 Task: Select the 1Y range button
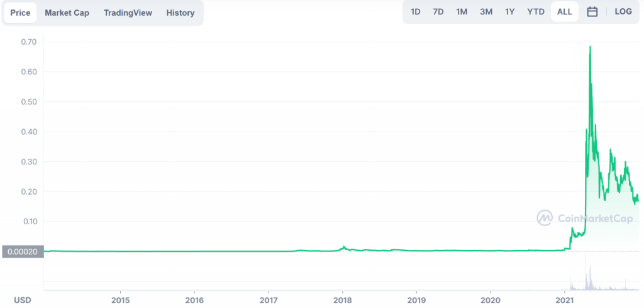[509, 12]
